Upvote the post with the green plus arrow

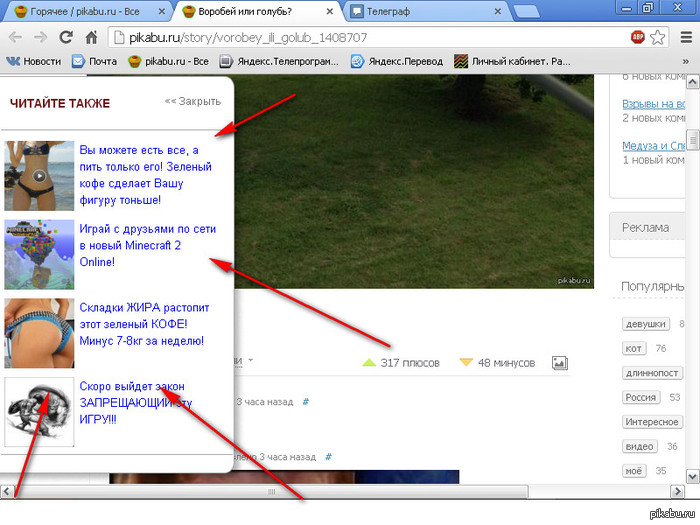368,362
